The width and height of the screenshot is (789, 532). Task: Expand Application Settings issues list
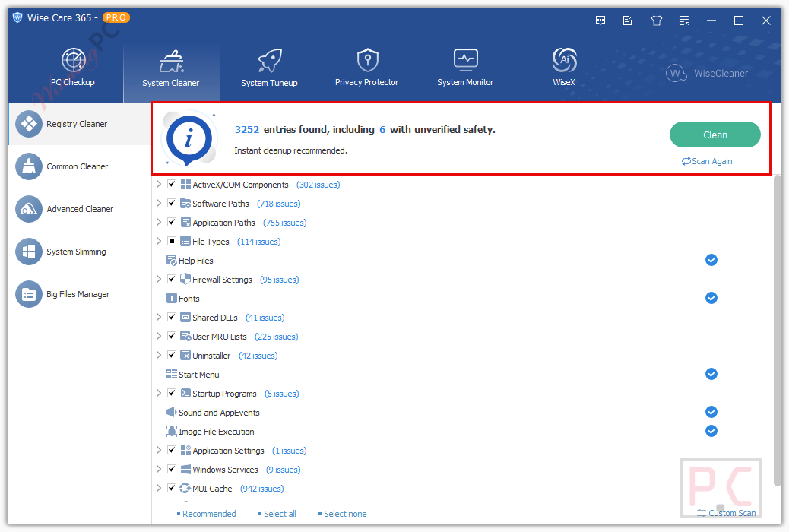(159, 450)
